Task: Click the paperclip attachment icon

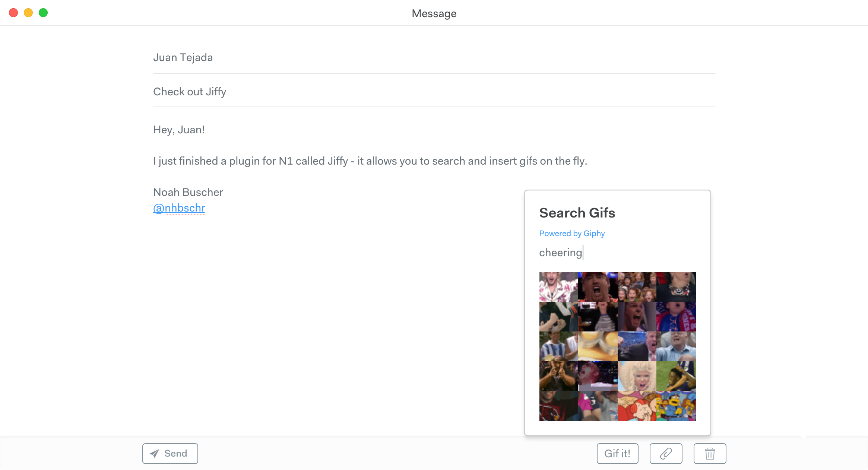Action: tap(666, 453)
